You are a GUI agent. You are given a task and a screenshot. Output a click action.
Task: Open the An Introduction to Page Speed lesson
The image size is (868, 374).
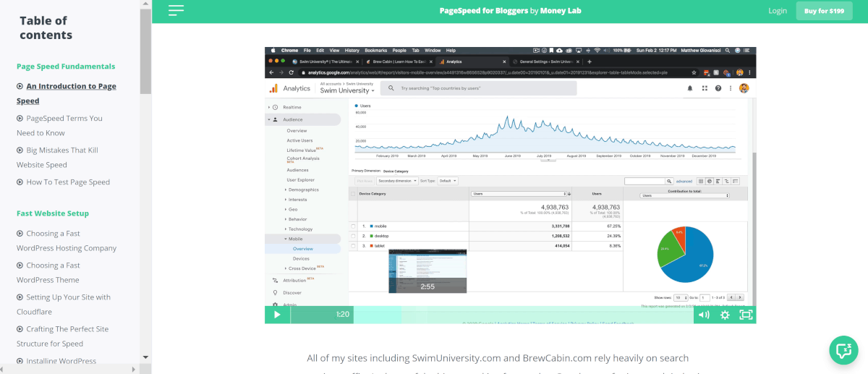(66, 93)
